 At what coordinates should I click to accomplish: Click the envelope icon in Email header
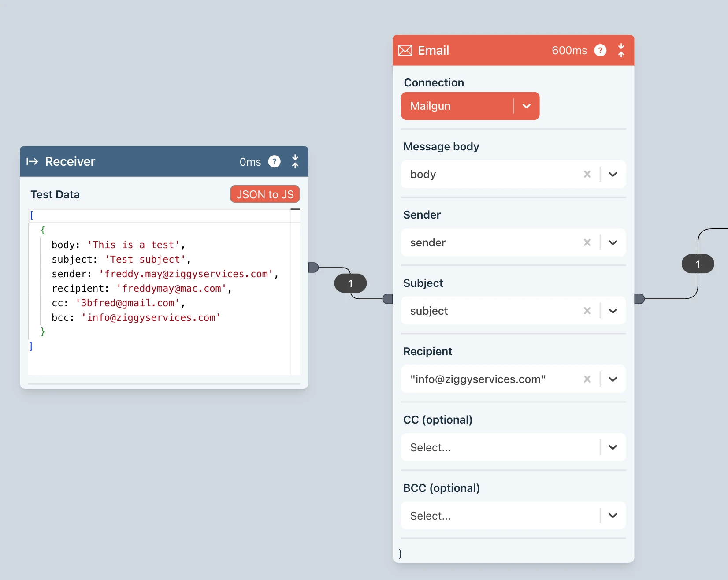point(405,51)
